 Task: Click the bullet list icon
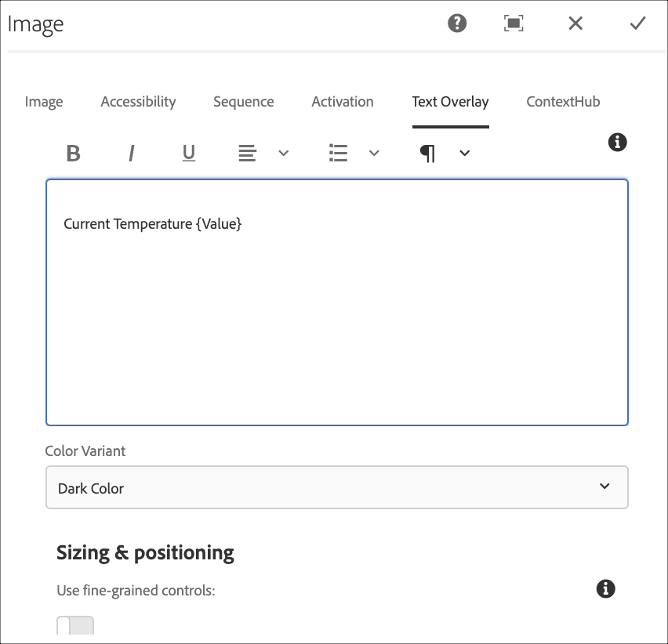[338, 153]
